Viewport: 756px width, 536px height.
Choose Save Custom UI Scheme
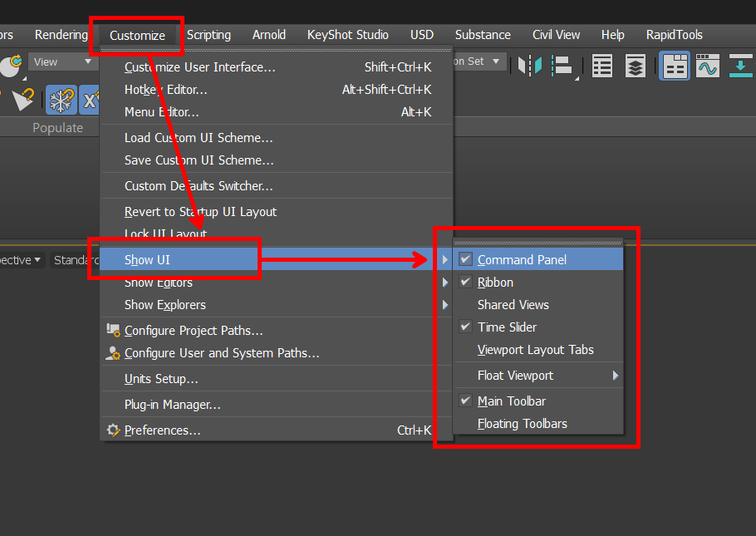pos(277,160)
